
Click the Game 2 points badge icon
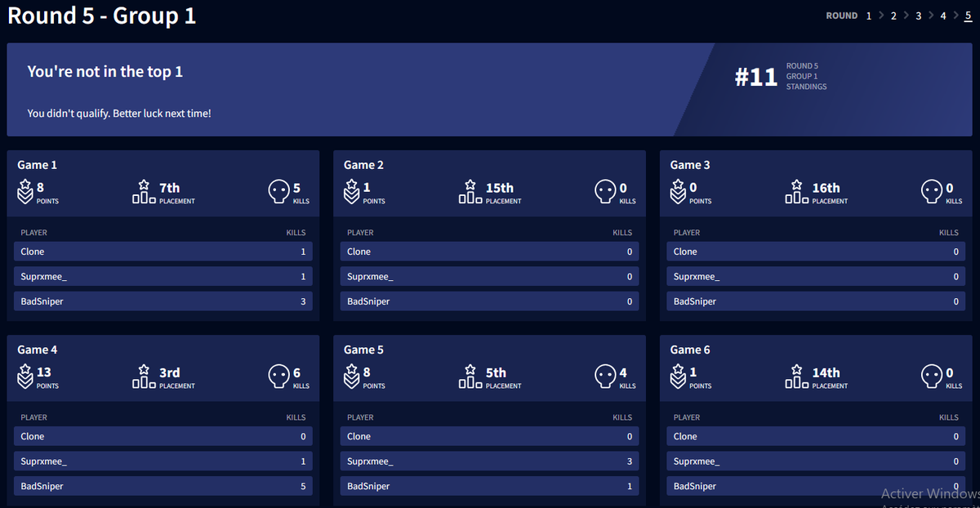(x=352, y=192)
